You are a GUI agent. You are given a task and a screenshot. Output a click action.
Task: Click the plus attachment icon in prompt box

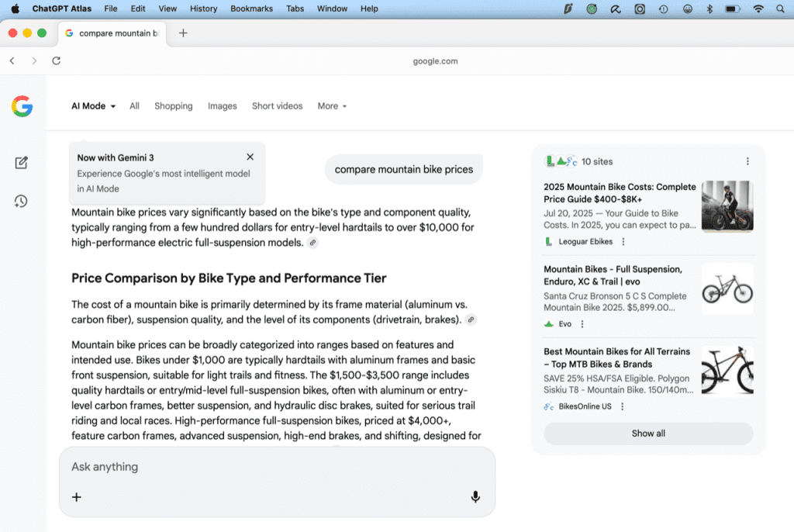77,497
